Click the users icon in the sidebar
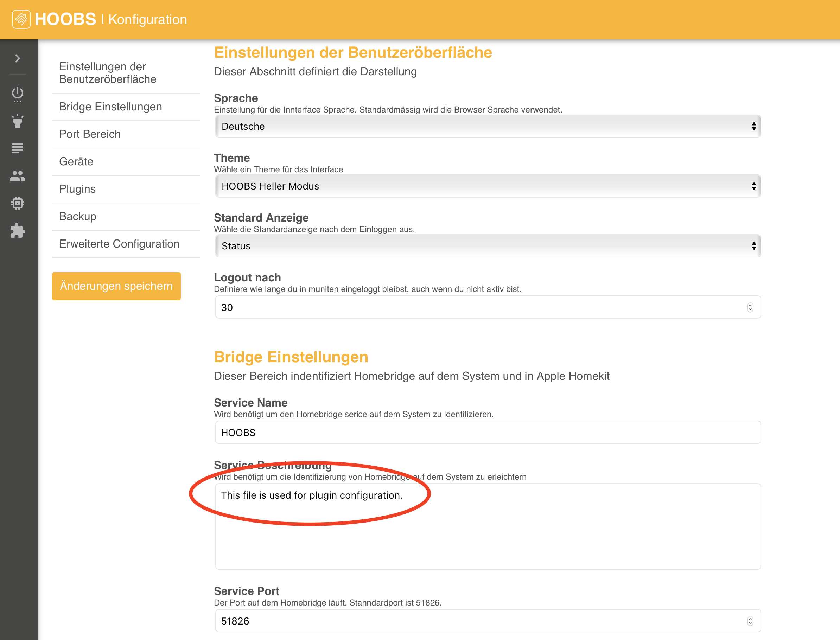Screen dimensions: 840x640 point(17,175)
